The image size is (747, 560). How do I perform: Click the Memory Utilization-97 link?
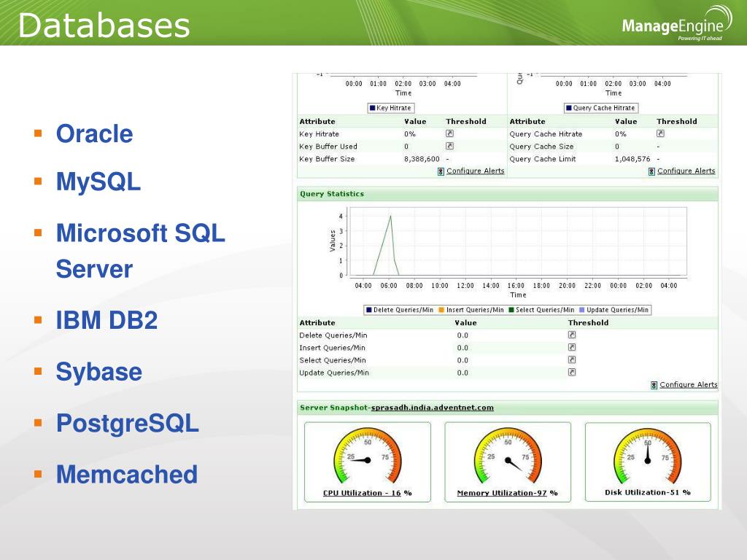click(x=502, y=493)
